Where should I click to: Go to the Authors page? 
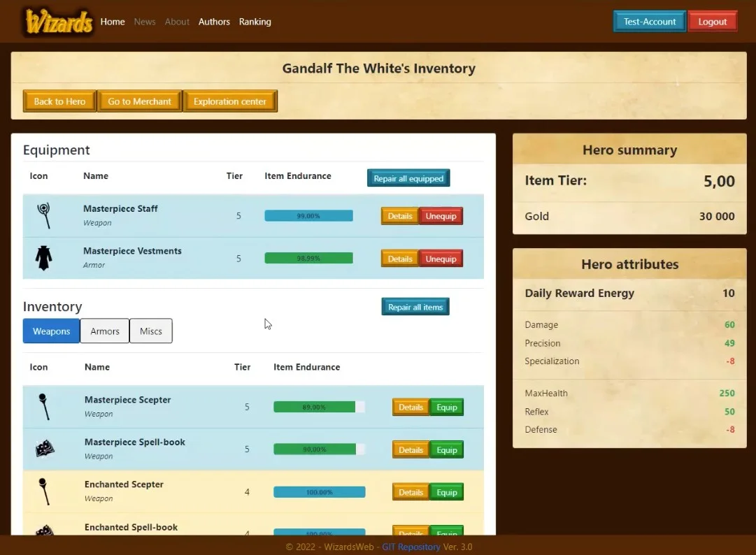pos(214,22)
